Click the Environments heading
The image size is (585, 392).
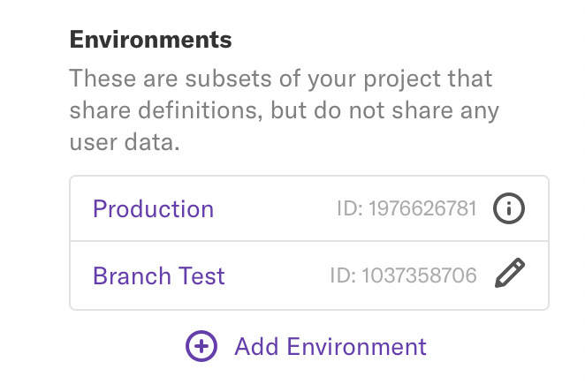[x=150, y=40]
